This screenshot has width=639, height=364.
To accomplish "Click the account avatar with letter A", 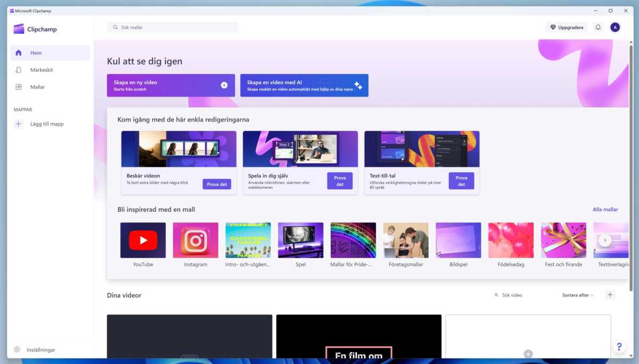I will [x=615, y=27].
